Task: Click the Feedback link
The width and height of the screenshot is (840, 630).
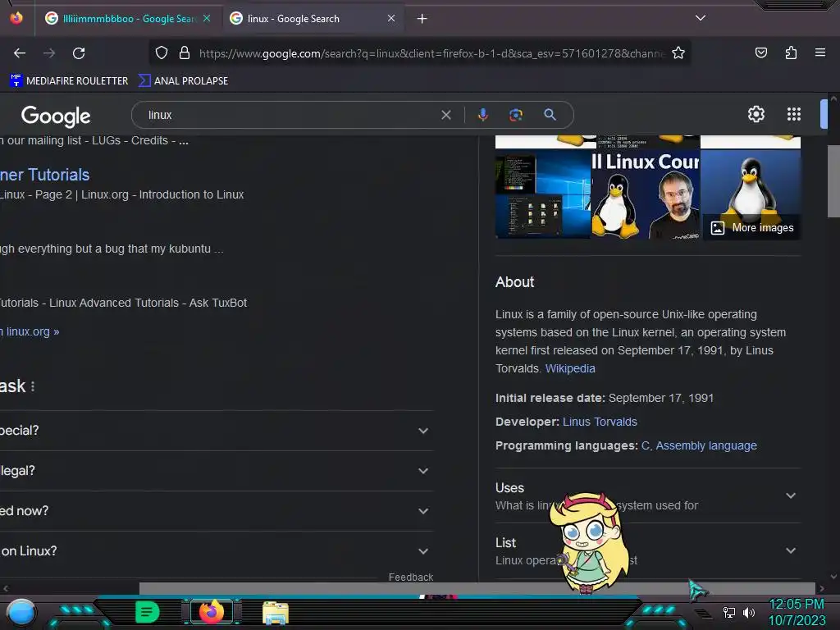Action: pyautogui.click(x=411, y=577)
